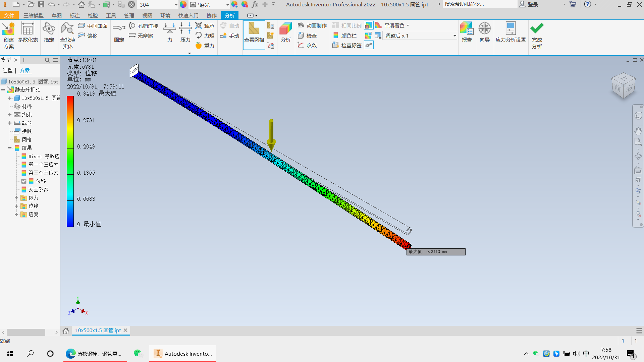
Task: Click 完成分析 to finish analysis
Action: [x=537, y=36]
